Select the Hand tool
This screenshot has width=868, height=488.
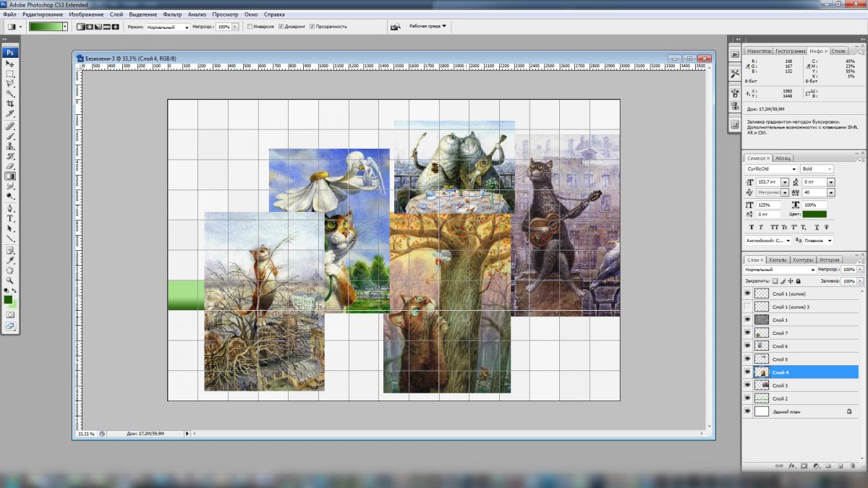coord(10,270)
